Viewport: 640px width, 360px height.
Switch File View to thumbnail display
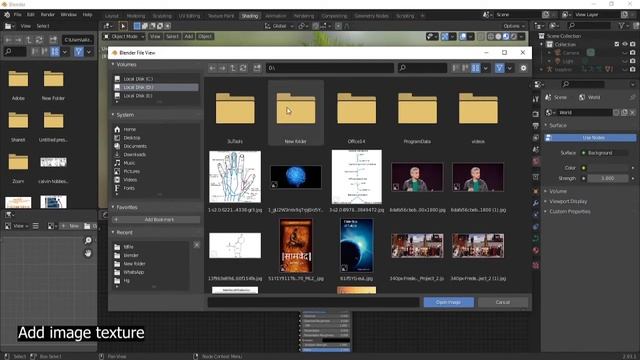476,68
